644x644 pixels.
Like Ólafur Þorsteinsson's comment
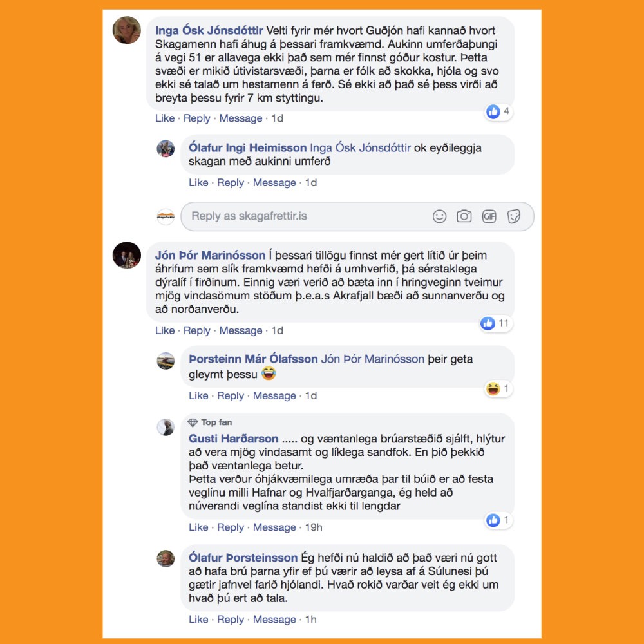coord(198,620)
